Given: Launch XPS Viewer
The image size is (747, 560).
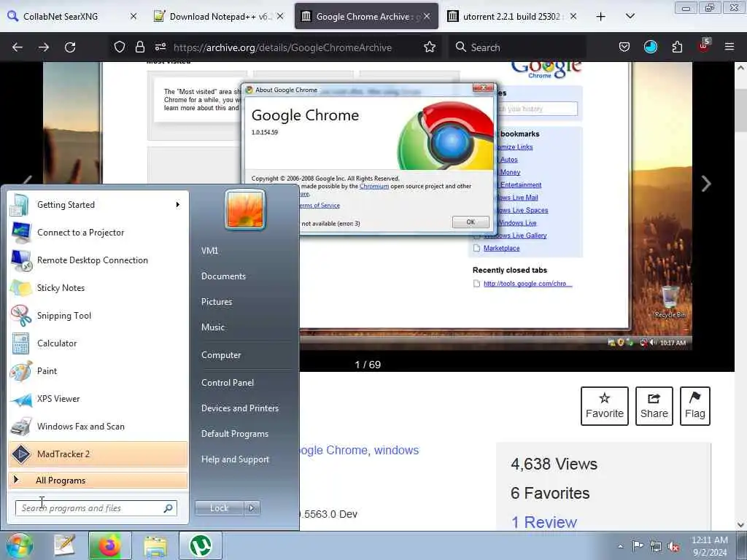Looking at the screenshot, I should (x=98, y=399).
